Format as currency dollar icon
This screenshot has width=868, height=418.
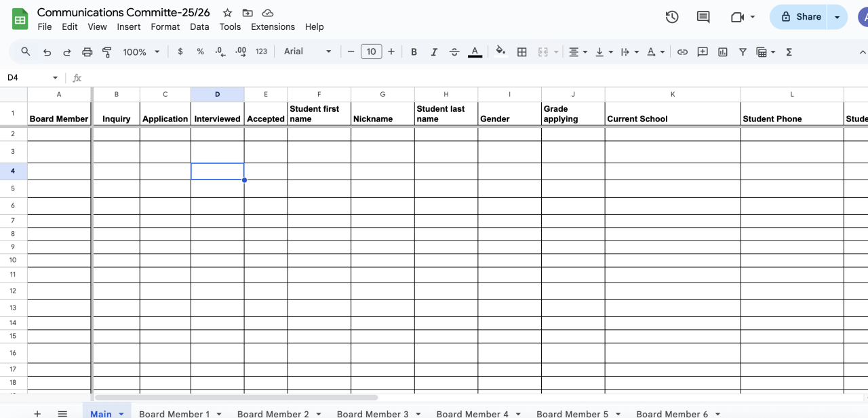coord(180,51)
